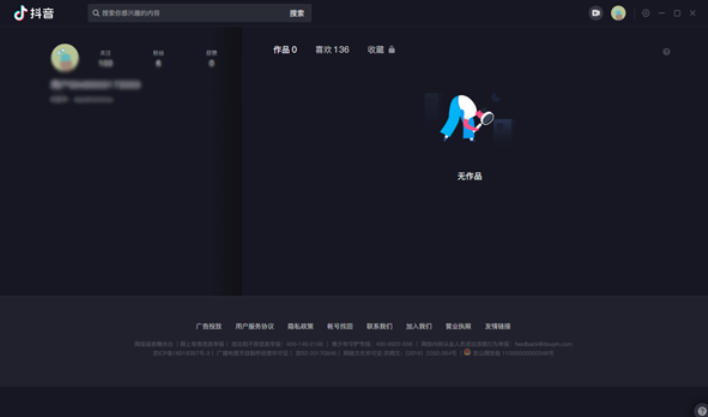The height and width of the screenshot is (417, 708).
Task: Open the settings gear icon
Action: pyautogui.click(x=646, y=13)
